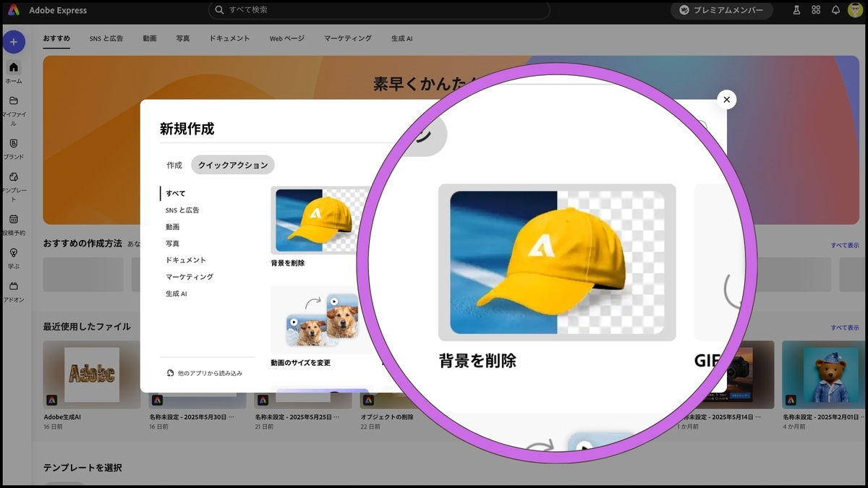Open teddy bear file 名称未設定 - 2025年2月01日
The image size is (868, 488).
(x=823, y=374)
